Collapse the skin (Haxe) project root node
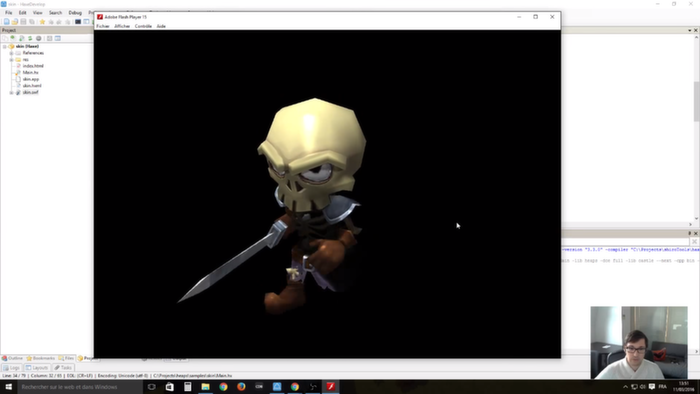The width and height of the screenshot is (700, 394). [x=5, y=46]
